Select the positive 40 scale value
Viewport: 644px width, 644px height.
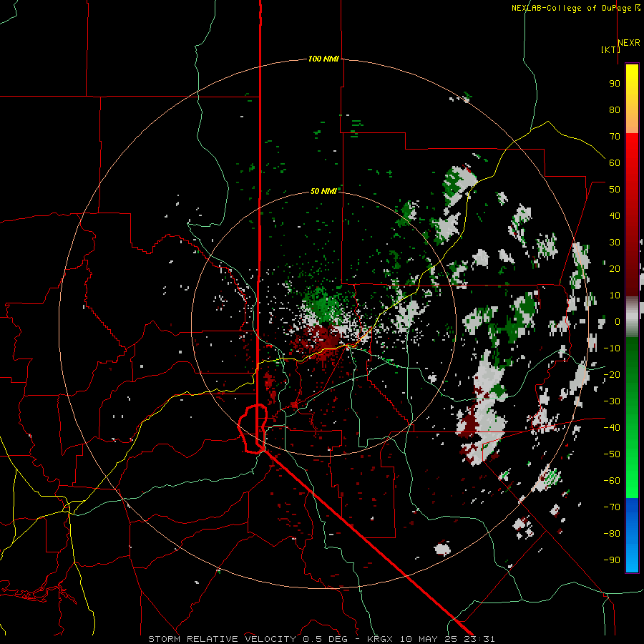pos(615,215)
